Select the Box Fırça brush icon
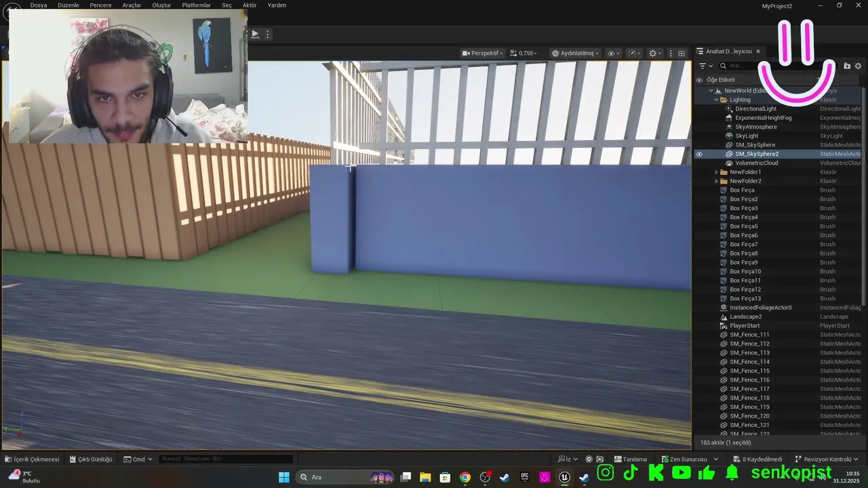 (724, 190)
